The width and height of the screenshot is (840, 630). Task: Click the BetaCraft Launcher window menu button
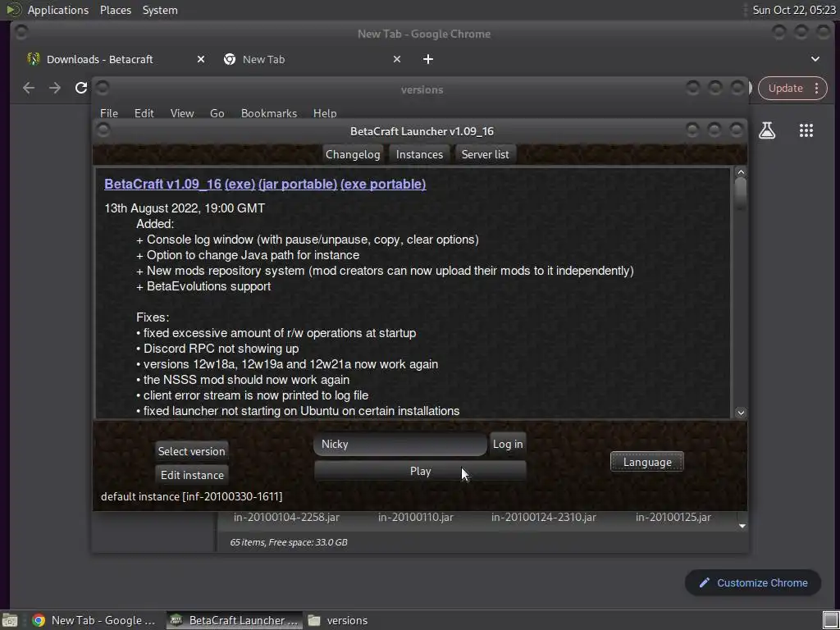[x=103, y=130]
